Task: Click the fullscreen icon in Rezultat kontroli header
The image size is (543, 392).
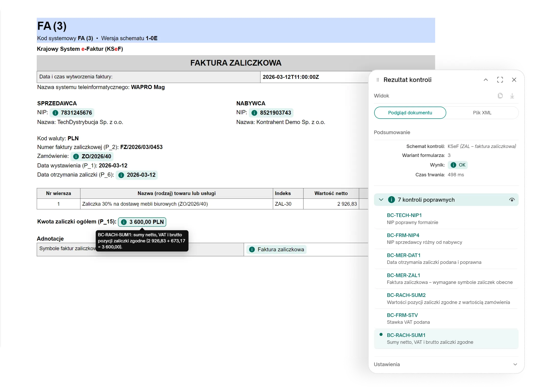Action: (x=500, y=80)
